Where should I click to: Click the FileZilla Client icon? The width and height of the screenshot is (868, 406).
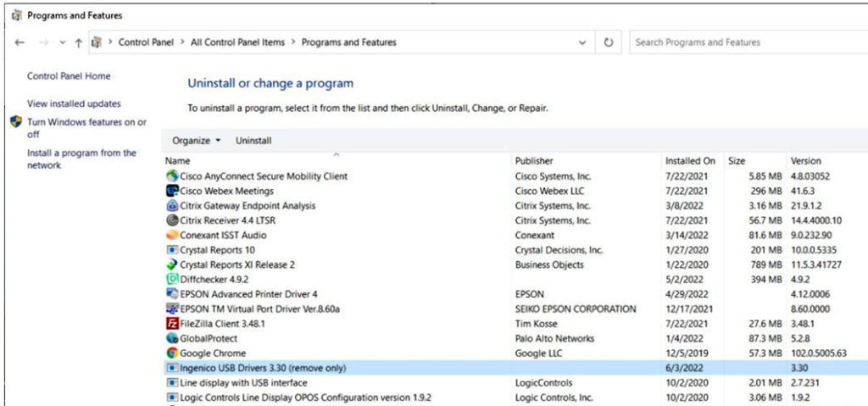coord(172,324)
